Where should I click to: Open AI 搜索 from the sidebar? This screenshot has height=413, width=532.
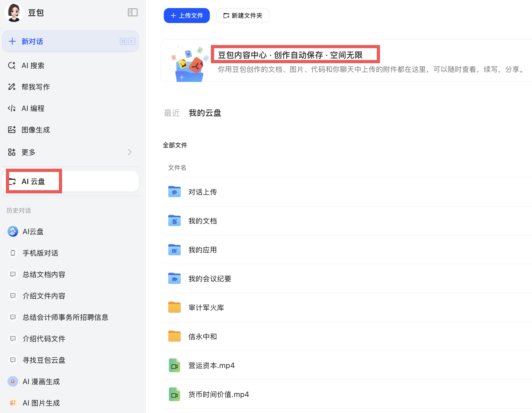(70, 65)
